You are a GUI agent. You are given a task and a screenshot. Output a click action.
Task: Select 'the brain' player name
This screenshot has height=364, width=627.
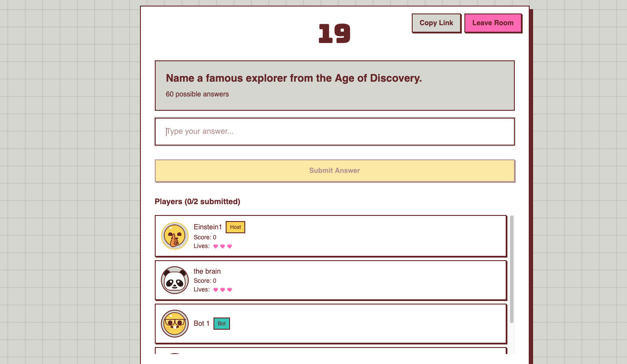207,271
